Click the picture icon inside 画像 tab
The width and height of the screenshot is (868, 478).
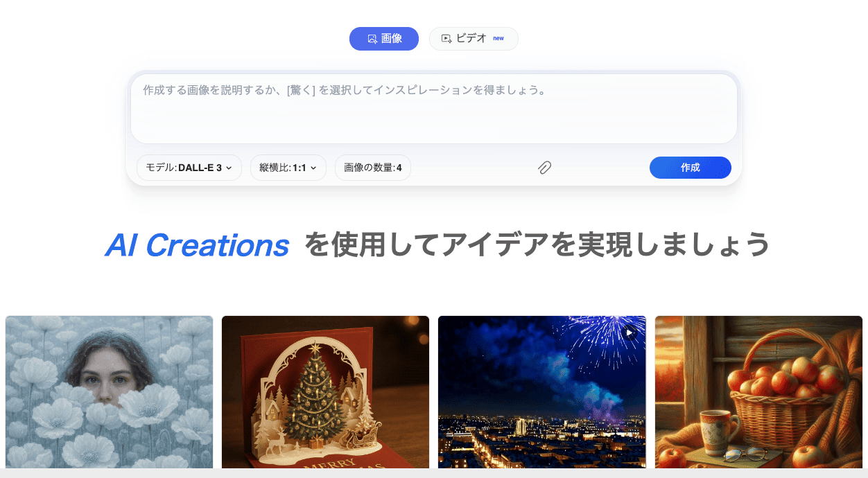click(x=372, y=39)
